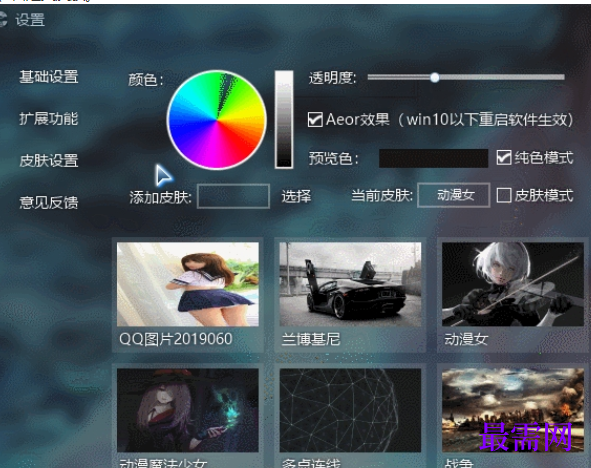Open the 扩展功能 section

(49, 119)
